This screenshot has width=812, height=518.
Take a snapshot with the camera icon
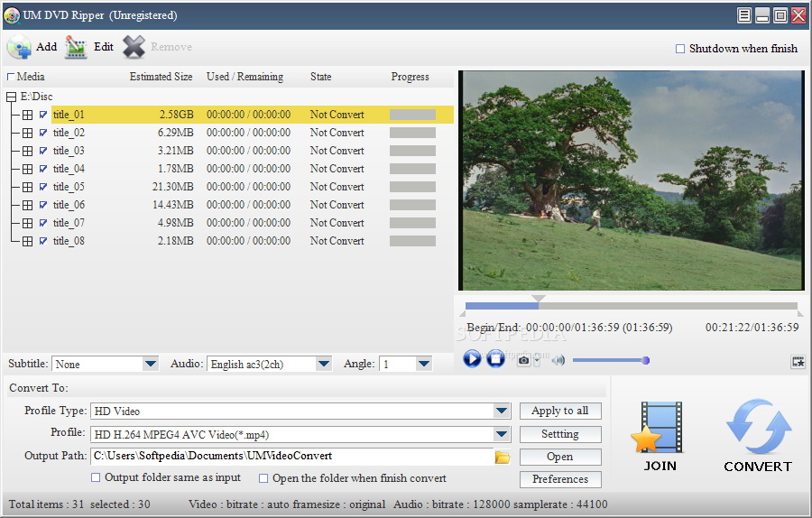coord(523,360)
